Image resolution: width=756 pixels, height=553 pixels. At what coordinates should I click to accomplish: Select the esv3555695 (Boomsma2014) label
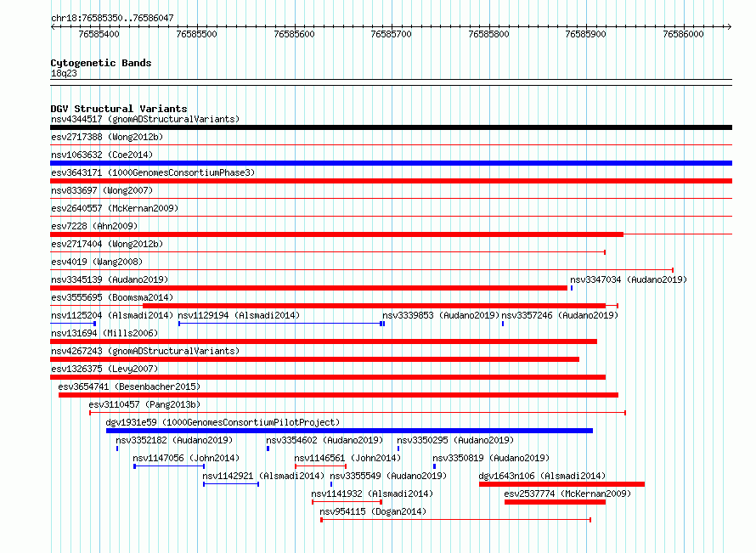tap(112, 297)
